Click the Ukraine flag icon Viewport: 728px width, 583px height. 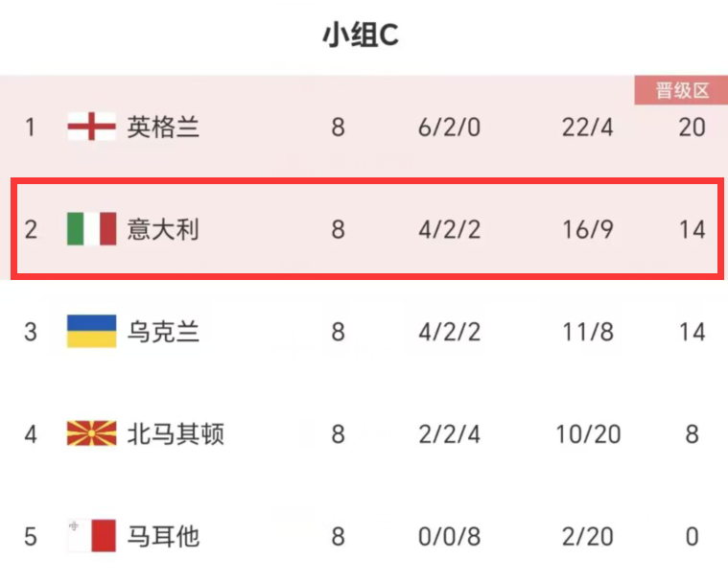tap(91, 332)
